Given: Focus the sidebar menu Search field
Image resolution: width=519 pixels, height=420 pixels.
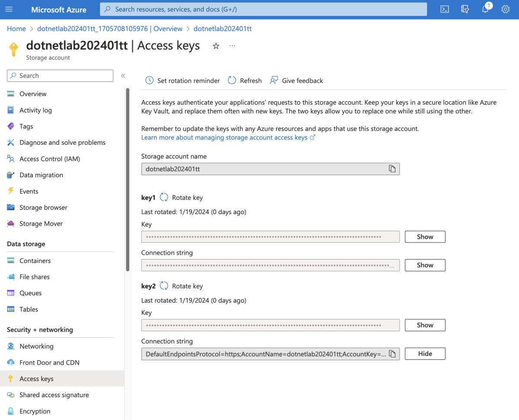Looking at the screenshot, I should tap(60, 76).
